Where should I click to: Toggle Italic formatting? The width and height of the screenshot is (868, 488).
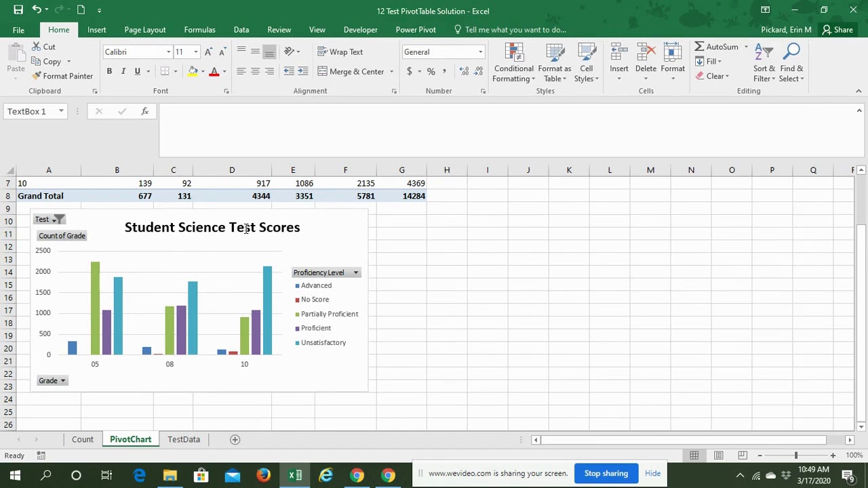coord(123,71)
